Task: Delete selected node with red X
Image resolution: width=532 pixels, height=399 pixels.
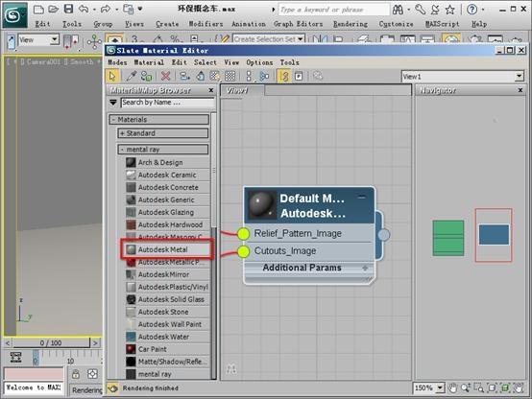Action: pos(165,76)
